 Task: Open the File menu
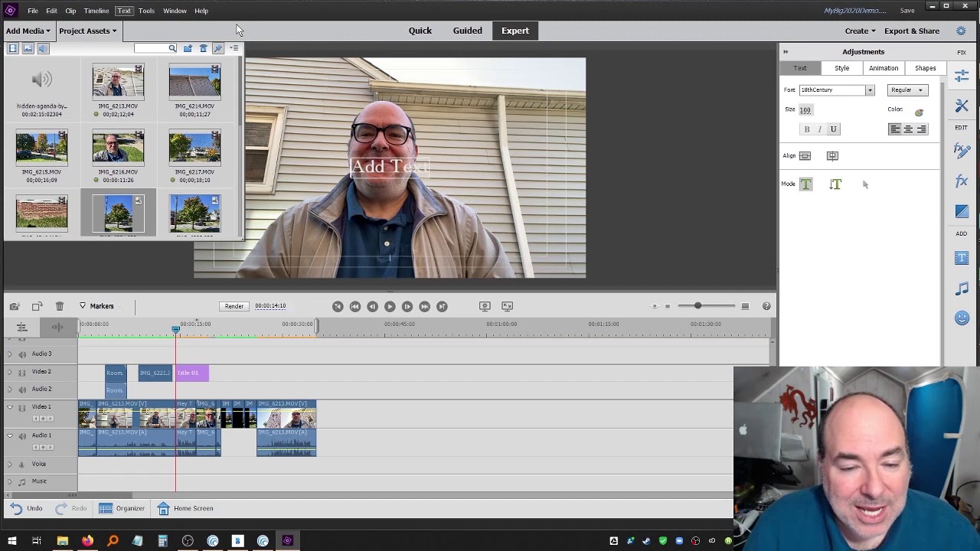pyautogui.click(x=33, y=11)
